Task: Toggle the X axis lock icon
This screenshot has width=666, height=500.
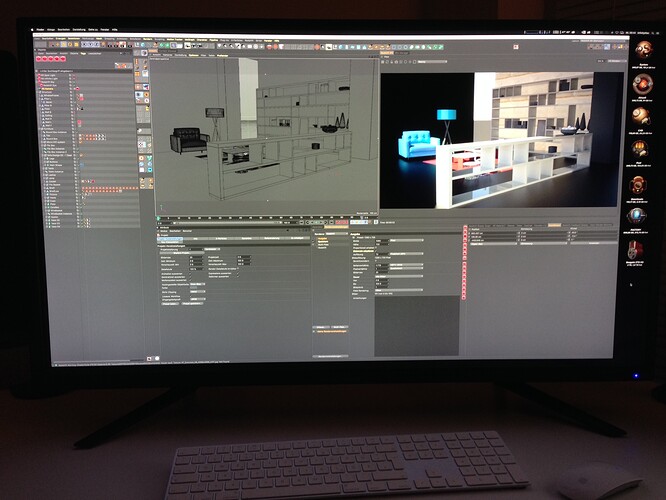Action: [85, 44]
